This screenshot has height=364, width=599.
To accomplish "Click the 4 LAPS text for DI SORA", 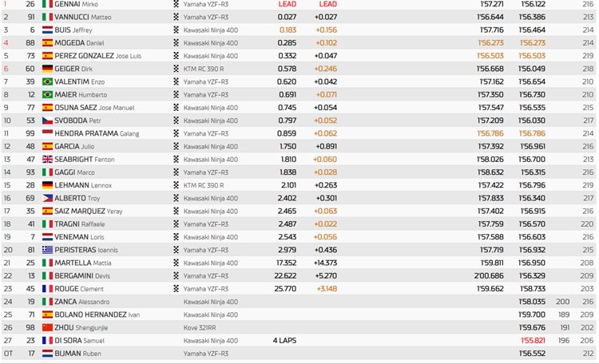I will tap(284, 341).
